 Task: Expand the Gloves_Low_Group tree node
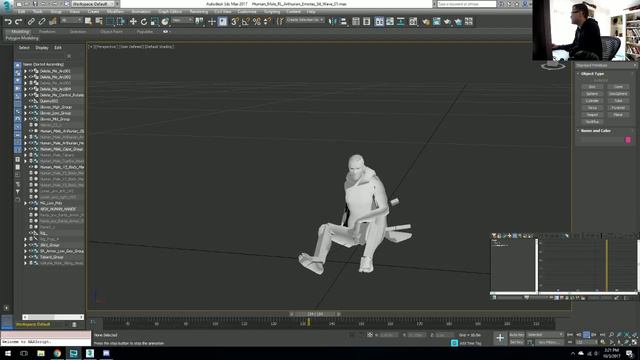pos(25,113)
